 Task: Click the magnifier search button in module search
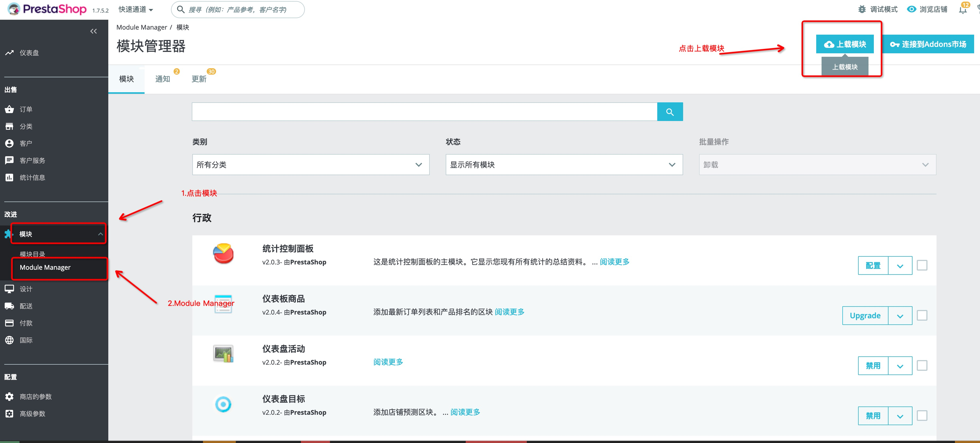pos(670,112)
